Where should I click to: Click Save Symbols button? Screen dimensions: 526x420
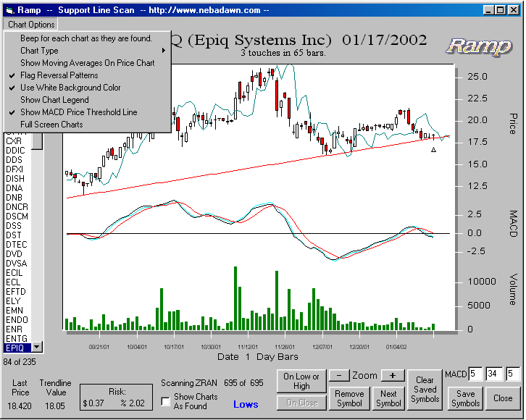[x=465, y=398]
